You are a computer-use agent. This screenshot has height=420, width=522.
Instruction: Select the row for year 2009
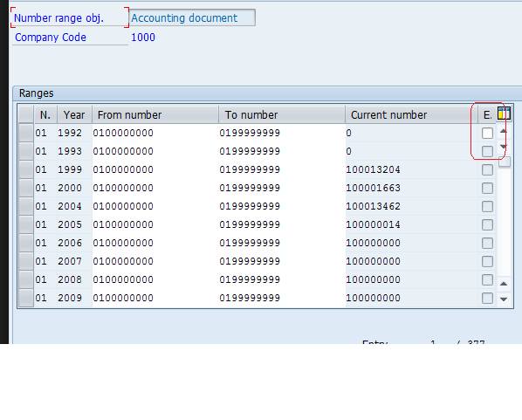pyautogui.click(x=26, y=298)
